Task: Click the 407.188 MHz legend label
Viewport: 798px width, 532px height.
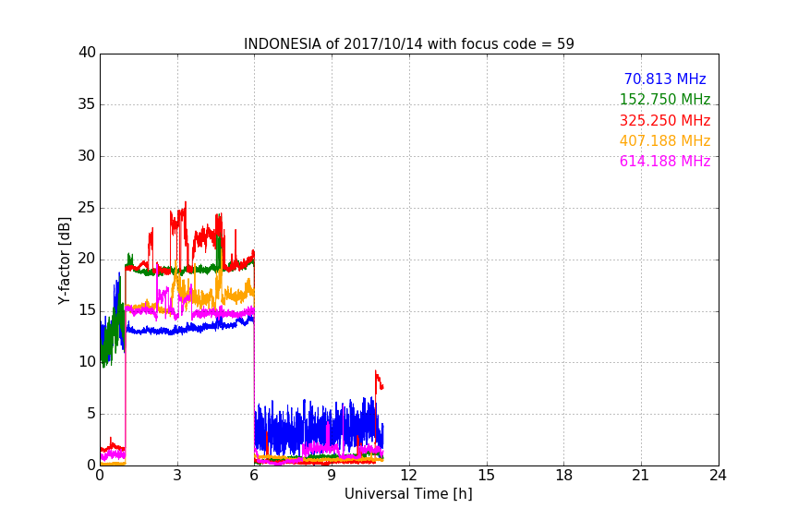Action: [665, 140]
